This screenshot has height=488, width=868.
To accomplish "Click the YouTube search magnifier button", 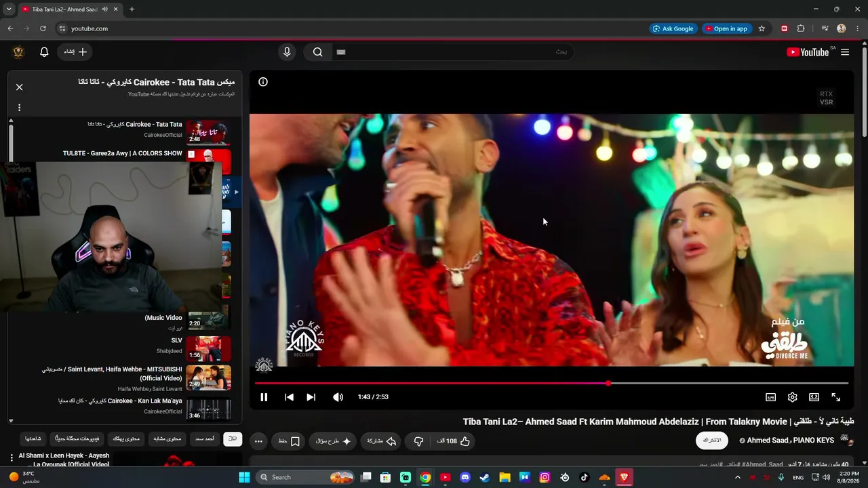I will click(317, 52).
